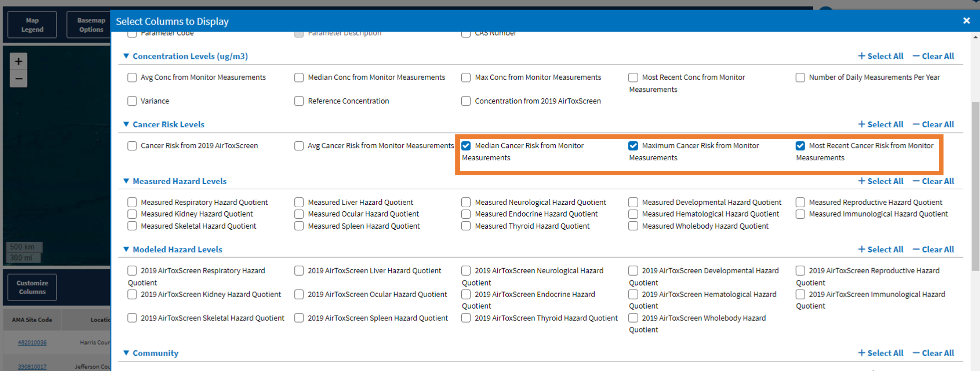The width and height of the screenshot is (980, 371).
Task: Enable the Reference Concentration checkbox
Action: 299,101
